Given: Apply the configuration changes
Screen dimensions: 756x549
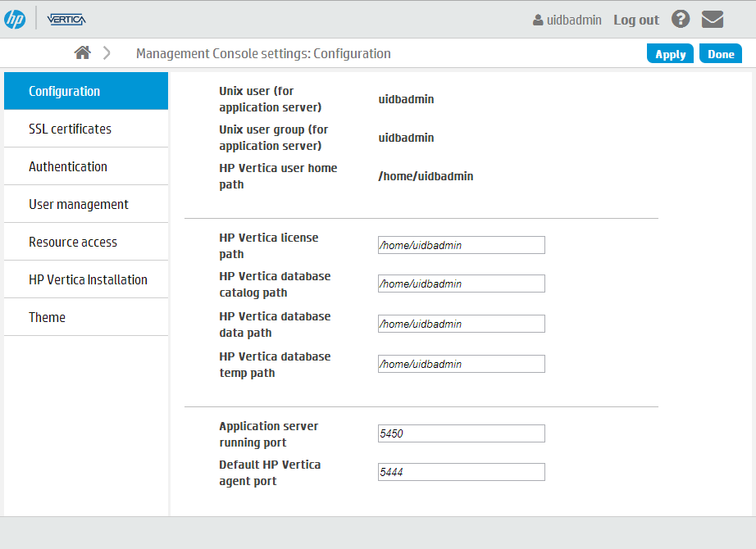Looking at the screenshot, I should [670, 53].
